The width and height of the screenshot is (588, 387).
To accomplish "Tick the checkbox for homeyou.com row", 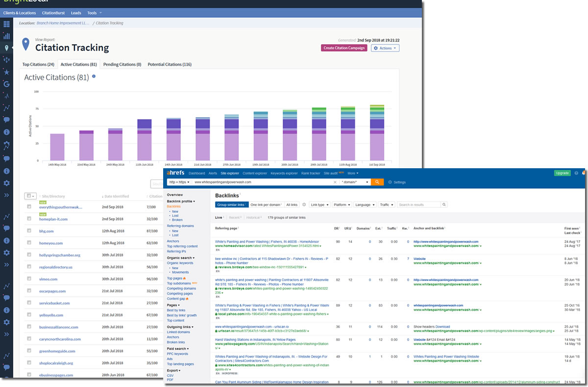I will pyautogui.click(x=29, y=243).
